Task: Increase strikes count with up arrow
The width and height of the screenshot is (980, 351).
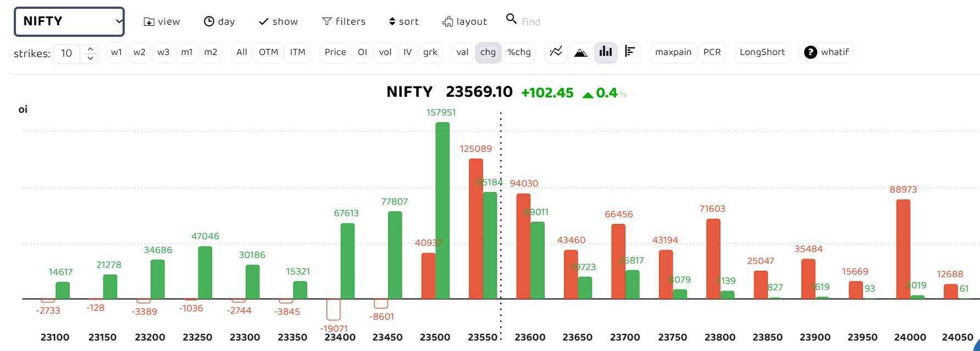Action: (90, 48)
